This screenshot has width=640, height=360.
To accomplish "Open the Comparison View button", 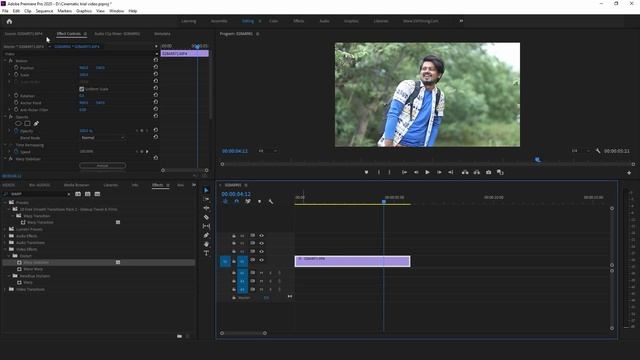I will [500, 172].
